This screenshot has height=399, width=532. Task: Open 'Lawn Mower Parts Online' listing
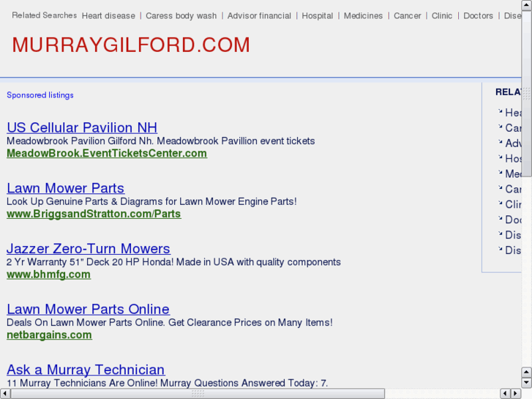click(x=89, y=309)
